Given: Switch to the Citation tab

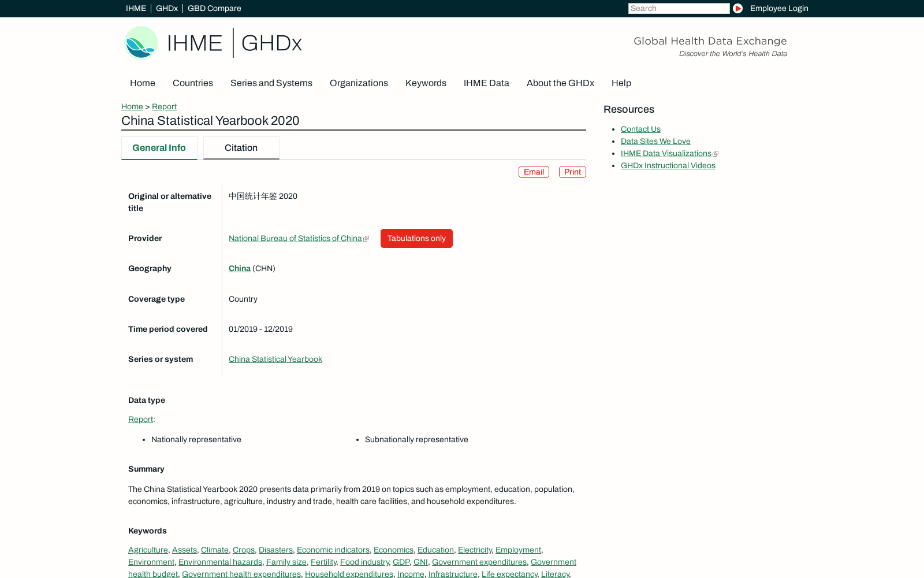Looking at the screenshot, I should [x=241, y=148].
